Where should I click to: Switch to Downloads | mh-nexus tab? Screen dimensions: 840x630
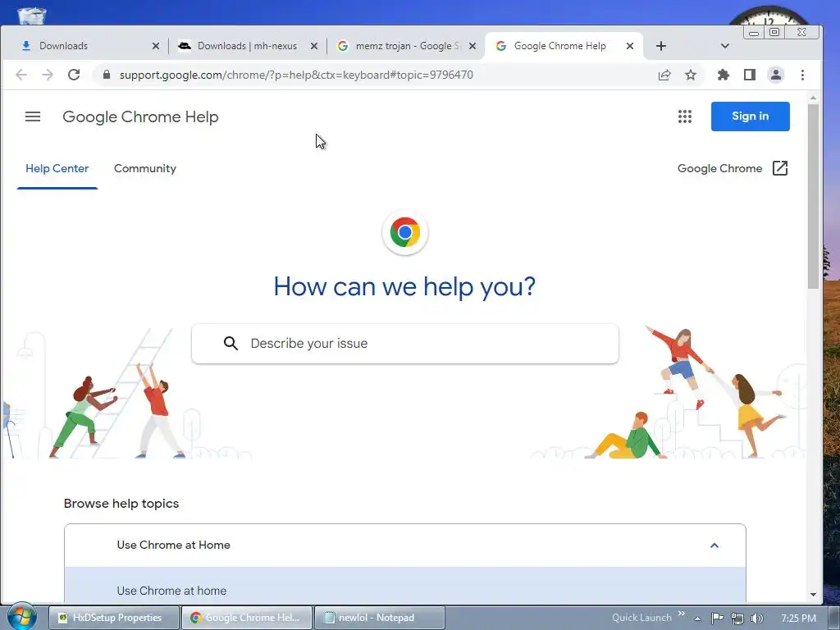click(x=246, y=46)
